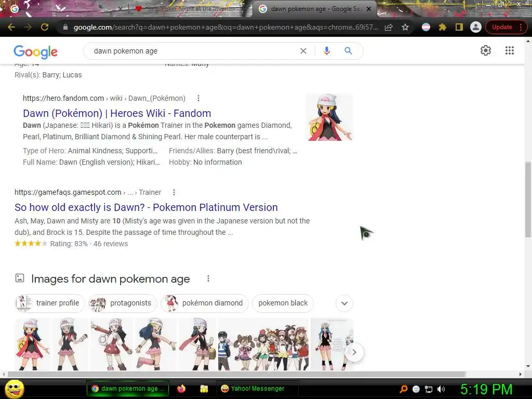Open Yahoo! Messenger taskbar item
This screenshot has width=532, height=399.
(257, 389)
